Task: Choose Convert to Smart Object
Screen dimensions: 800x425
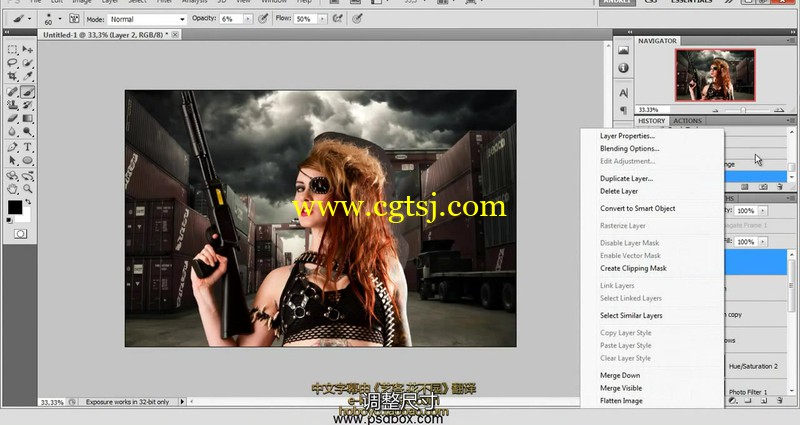Action: [638, 209]
